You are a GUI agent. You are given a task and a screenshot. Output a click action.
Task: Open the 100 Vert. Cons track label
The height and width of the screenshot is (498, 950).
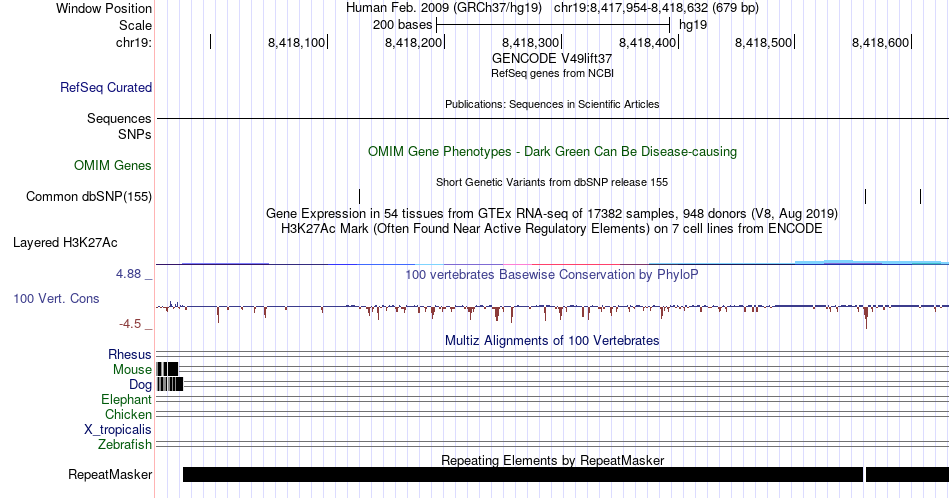pos(56,298)
